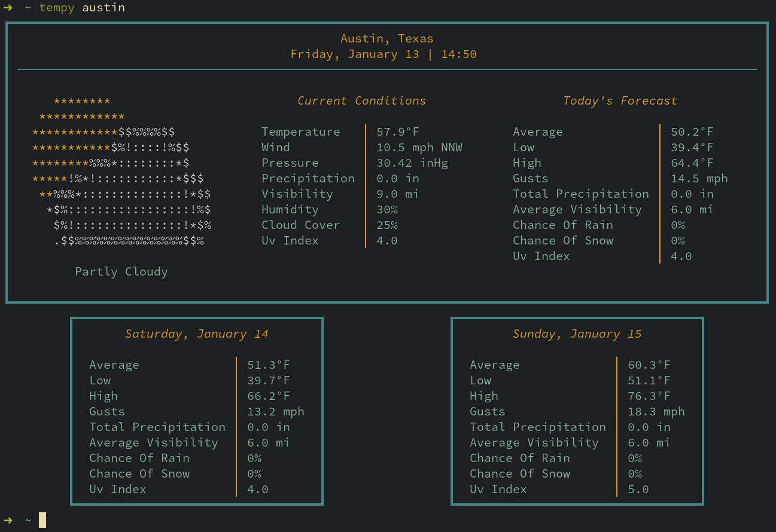Select the Current Conditions heading

pos(361,100)
